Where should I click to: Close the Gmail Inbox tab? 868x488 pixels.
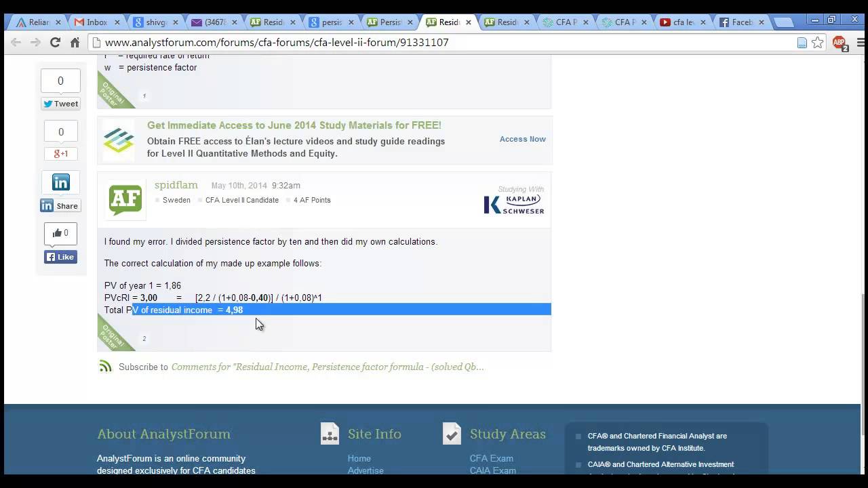[x=117, y=22]
